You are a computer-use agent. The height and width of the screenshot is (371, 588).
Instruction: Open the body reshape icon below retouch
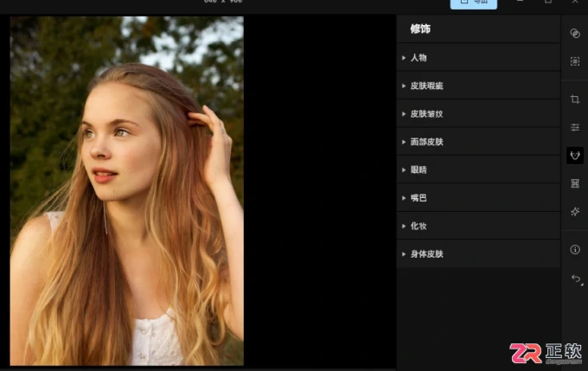click(x=574, y=183)
